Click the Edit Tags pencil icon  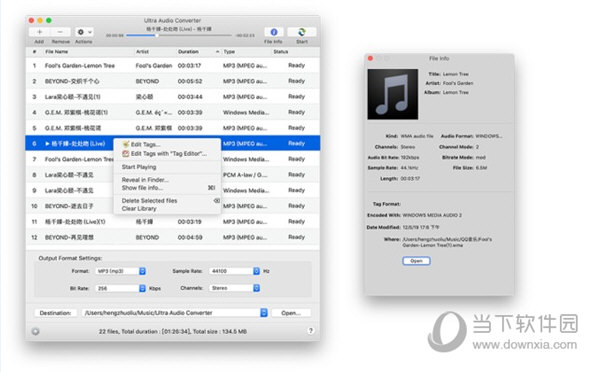pos(126,145)
